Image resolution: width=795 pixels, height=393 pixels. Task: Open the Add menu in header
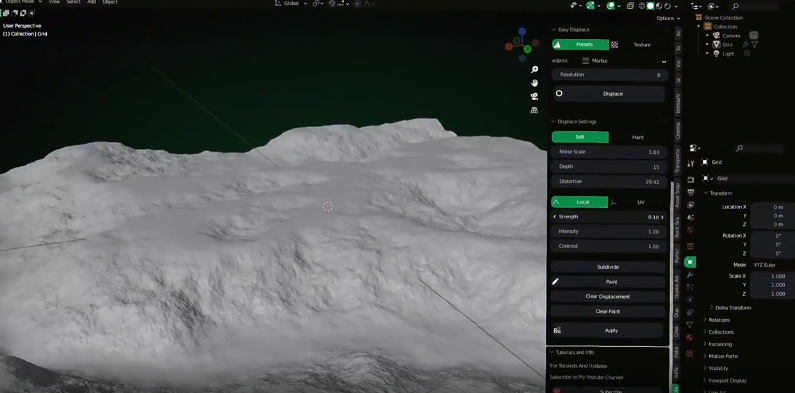pos(91,2)
